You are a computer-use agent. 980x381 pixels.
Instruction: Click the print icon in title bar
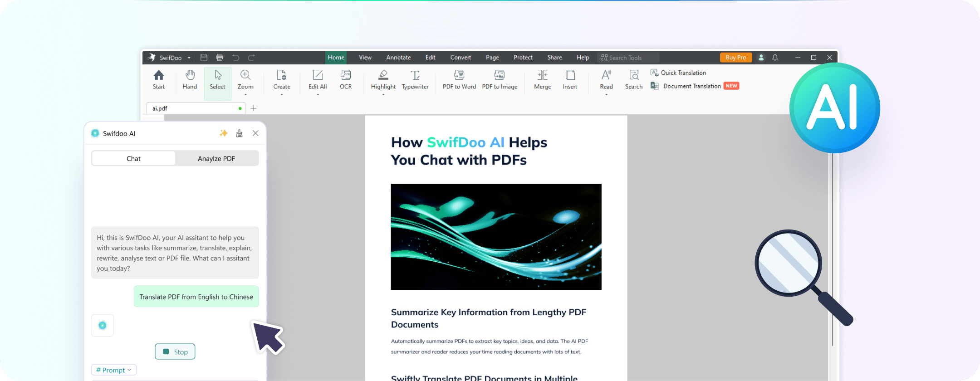click(220, 58)
